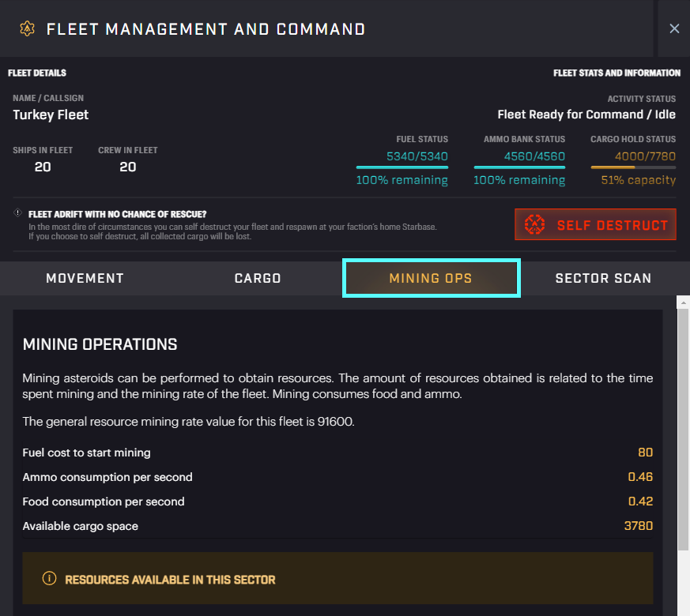
Task: Click the Fuel cost to start mining value
Action: (645, 453)
